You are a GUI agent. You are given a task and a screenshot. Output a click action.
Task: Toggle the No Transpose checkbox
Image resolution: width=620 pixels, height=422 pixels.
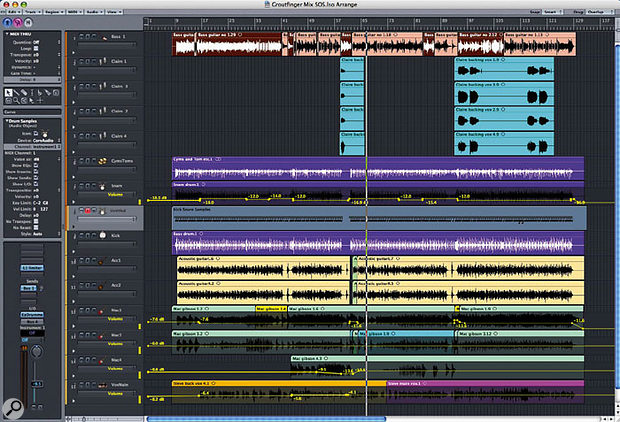pyautogui.click(x=36, y=221)
